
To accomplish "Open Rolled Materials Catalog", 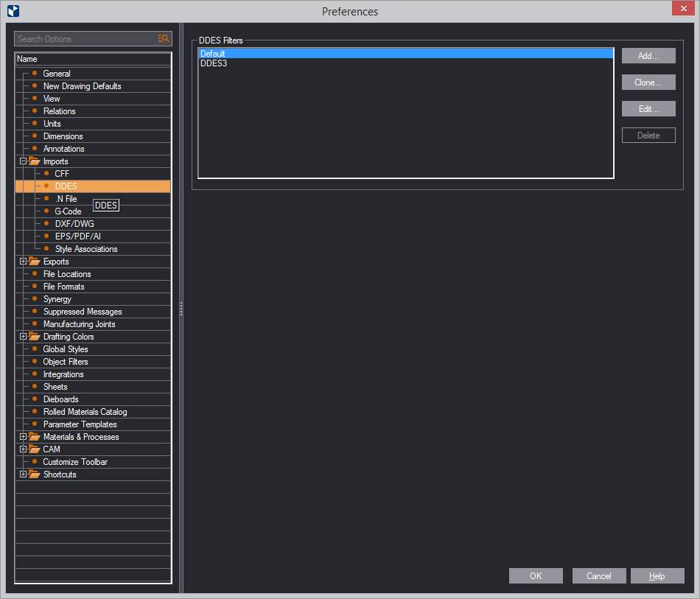I will click(x=85, y=412).
